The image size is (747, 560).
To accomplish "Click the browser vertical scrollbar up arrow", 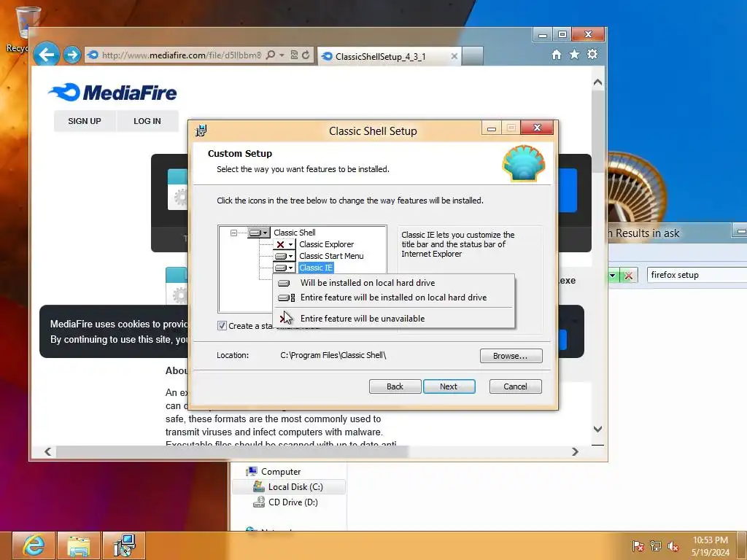I will (x=598, y=82).
